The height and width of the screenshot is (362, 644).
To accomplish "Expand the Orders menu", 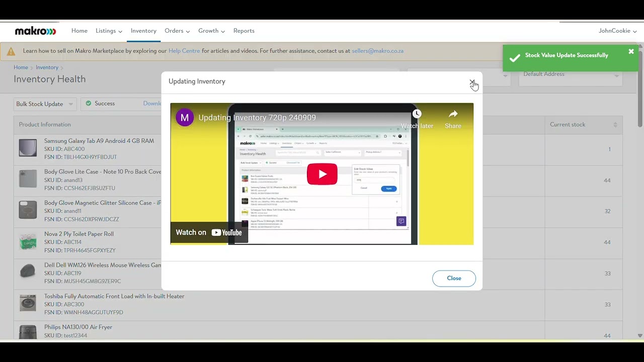I will coord(177,31).
